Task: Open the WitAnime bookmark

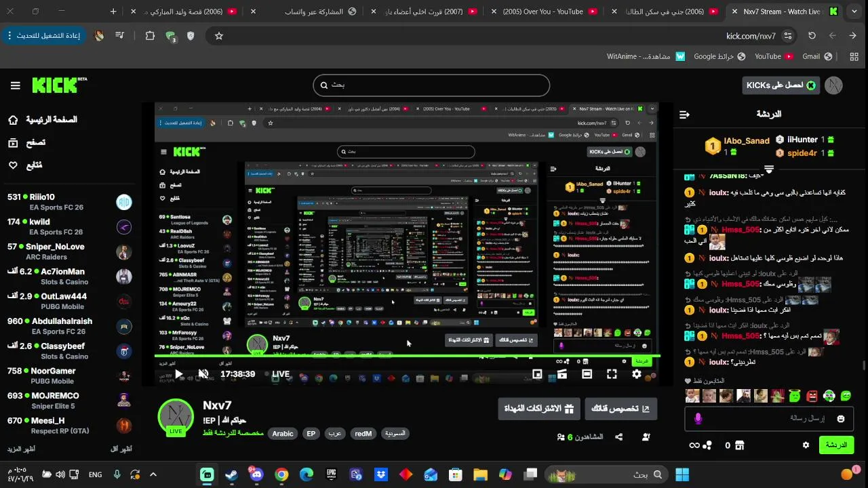Action: 646,57
